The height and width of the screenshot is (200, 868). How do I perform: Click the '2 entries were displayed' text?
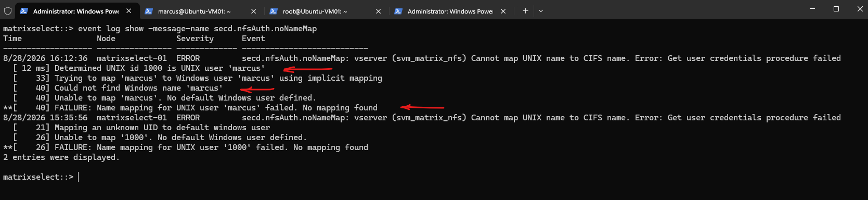(x=61, y=157)
